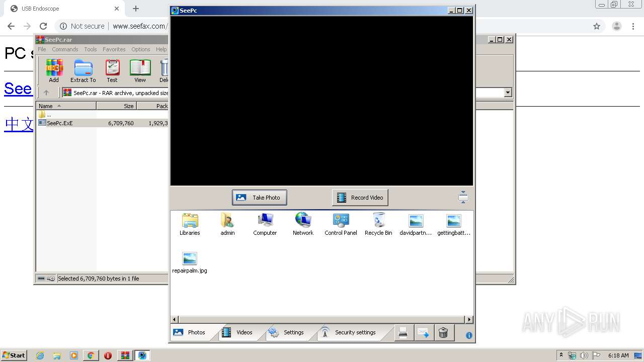Screen dimensions: 644x362
Task: Open the Help menu in WinRAR
Action: click(161, 49)
